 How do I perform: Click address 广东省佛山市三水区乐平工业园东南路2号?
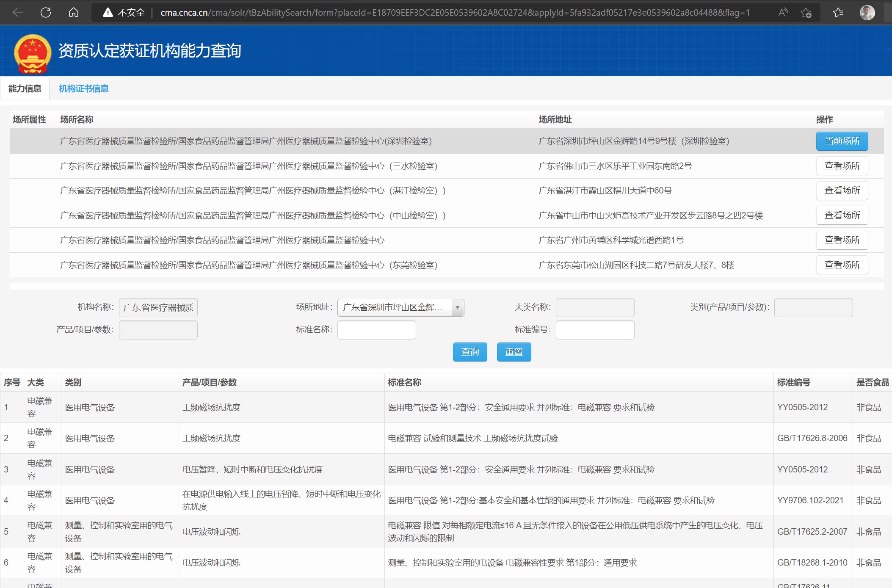[615, 166]
